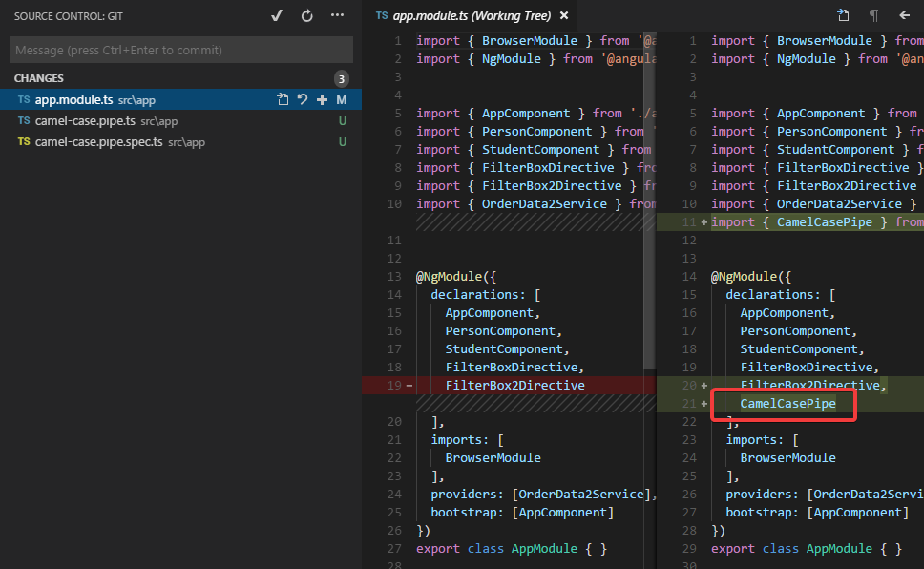Image resolution: width=924 pixels, height=569 pixels.
Task: Collapse the CHANGES section header
Action: pyautogui.click(x=39, y=78)
